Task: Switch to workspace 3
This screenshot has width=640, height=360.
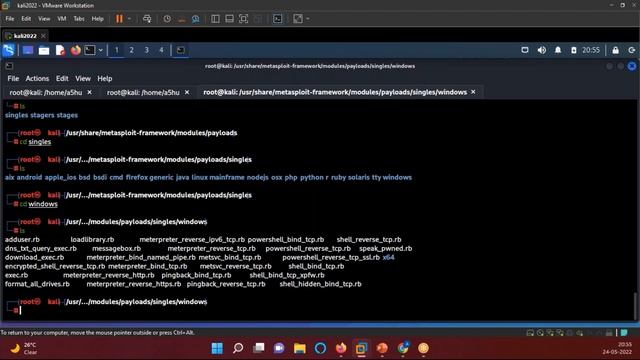Action: (147, 50)
